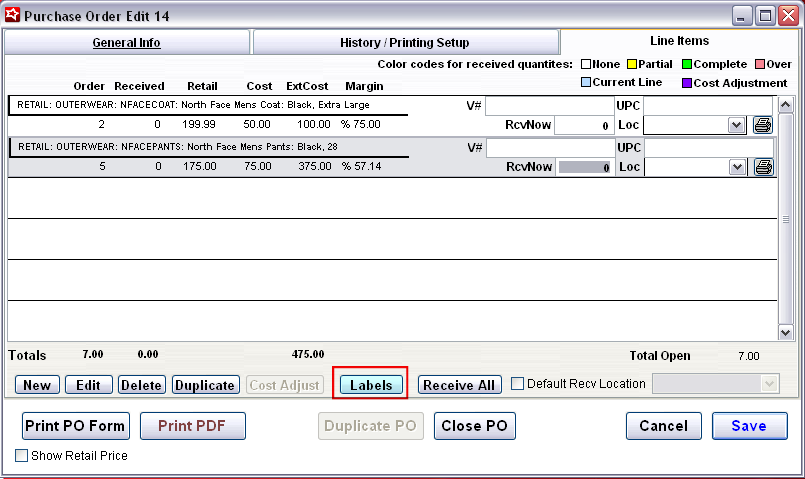
Task: Focus the V# field for NFACECOAT
Action: click(549, 106)
